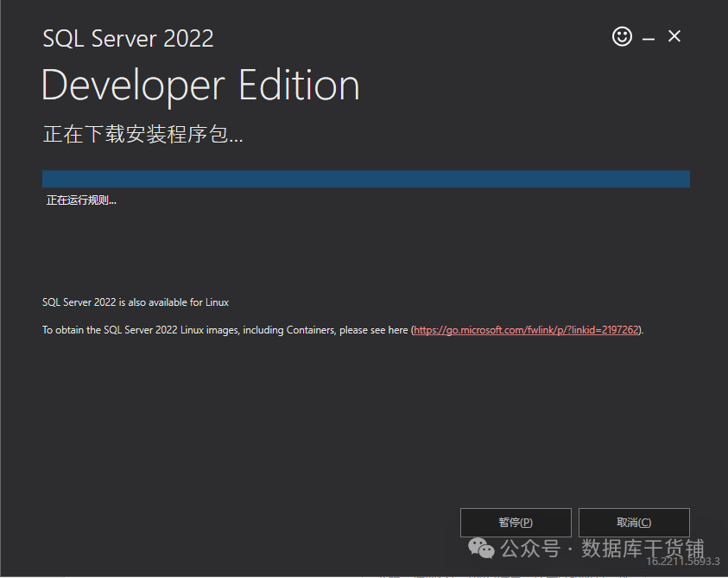The height and width of the screenshot is (578, 728).
Task: Click 'SQL Server 2022 is also available for Linux'
Action: (x=136, y=302)
